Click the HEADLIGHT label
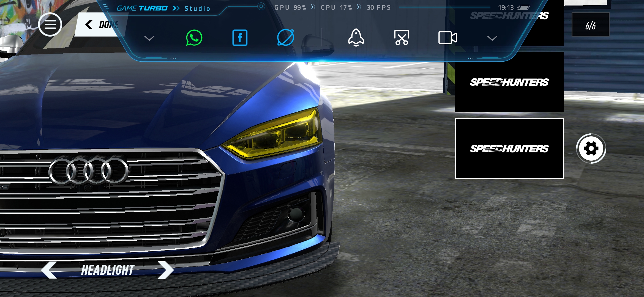The height and width of the screenshot is (297, 644). pyautogui.click(x=108, y=270)
